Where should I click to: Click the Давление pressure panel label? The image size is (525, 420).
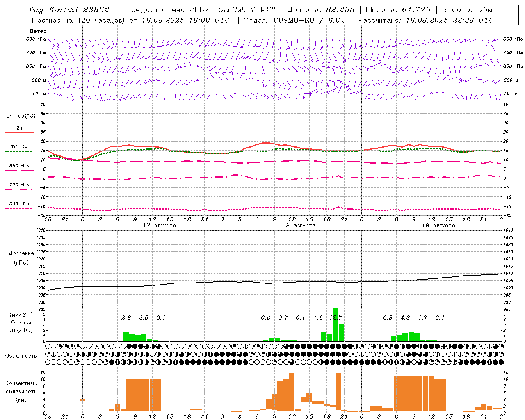coord(21,253)
